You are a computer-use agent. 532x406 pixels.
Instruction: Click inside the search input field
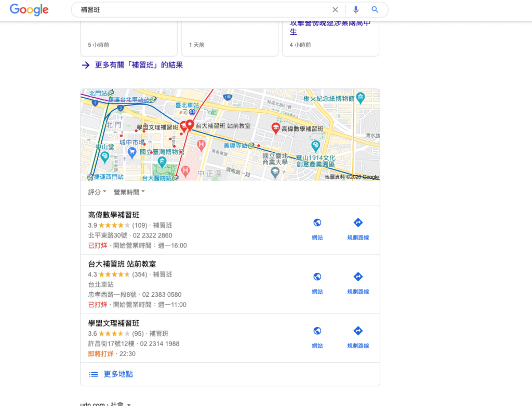[x=203, y=10]
